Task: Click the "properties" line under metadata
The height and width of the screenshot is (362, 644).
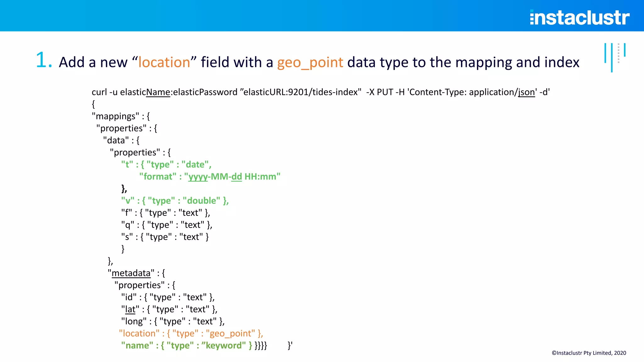Action: click(x=145, y=285)
